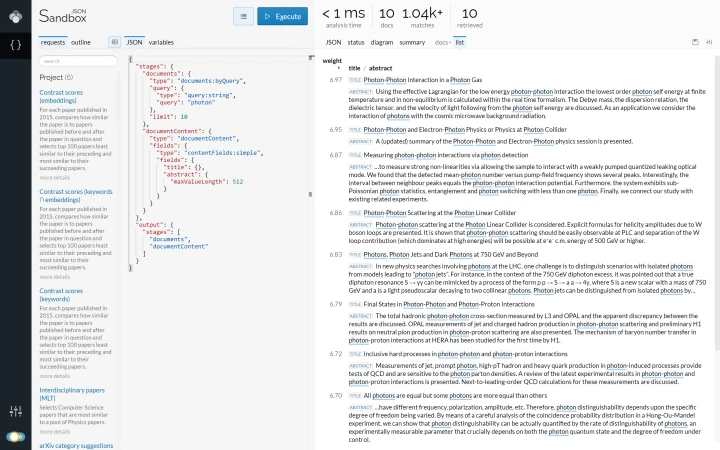720x450 pixels.
Task: Click title 'Final States in Photon-Photon and Photon-Proton Interactions'
Action: [x=449, y=304]
